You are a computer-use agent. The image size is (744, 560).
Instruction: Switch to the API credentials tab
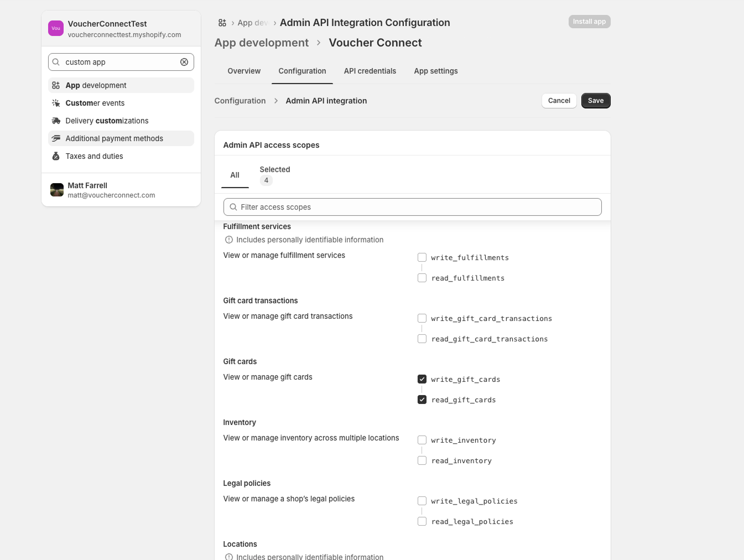[370, 71]
